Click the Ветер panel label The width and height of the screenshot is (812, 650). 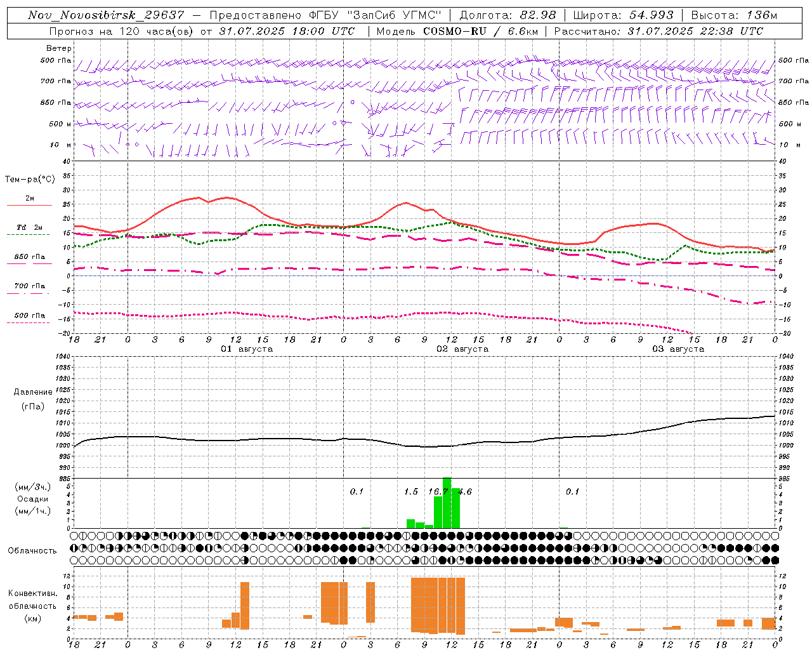59,48
